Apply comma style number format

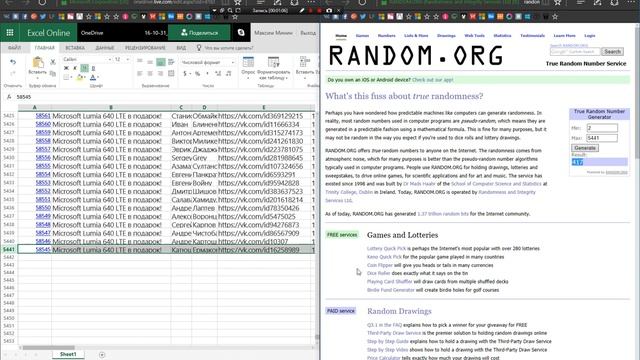click(207, 73)
